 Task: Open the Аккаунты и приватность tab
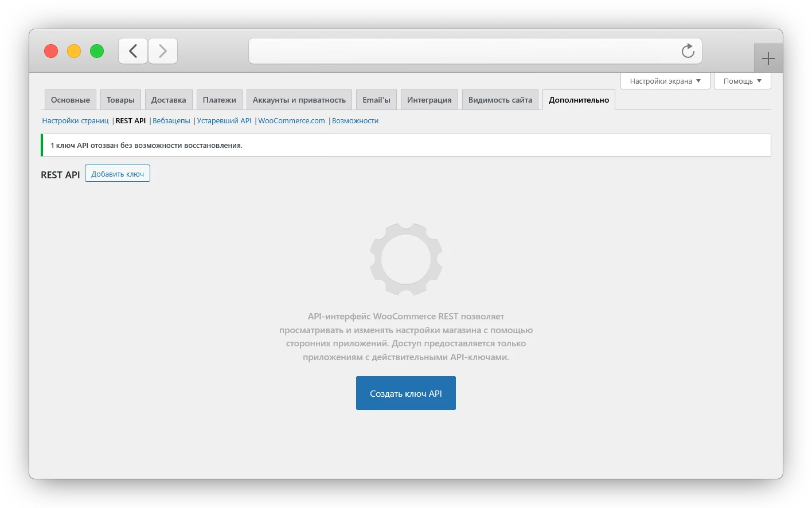coord(299,100)
